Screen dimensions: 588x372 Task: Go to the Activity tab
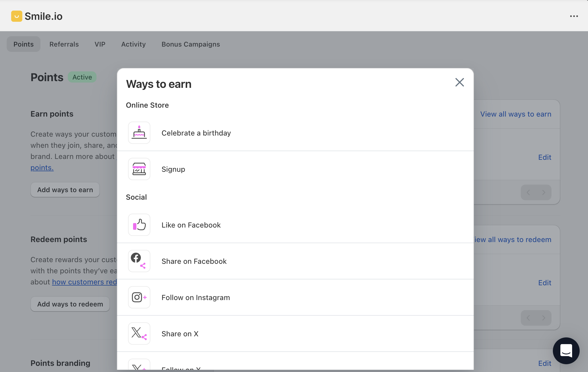133,44
